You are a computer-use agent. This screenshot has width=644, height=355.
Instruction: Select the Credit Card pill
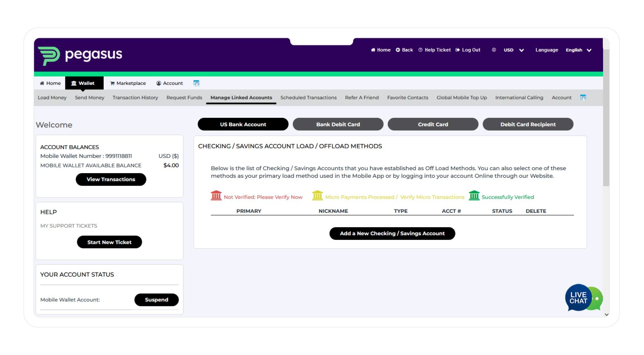click(x=433, y=124)
